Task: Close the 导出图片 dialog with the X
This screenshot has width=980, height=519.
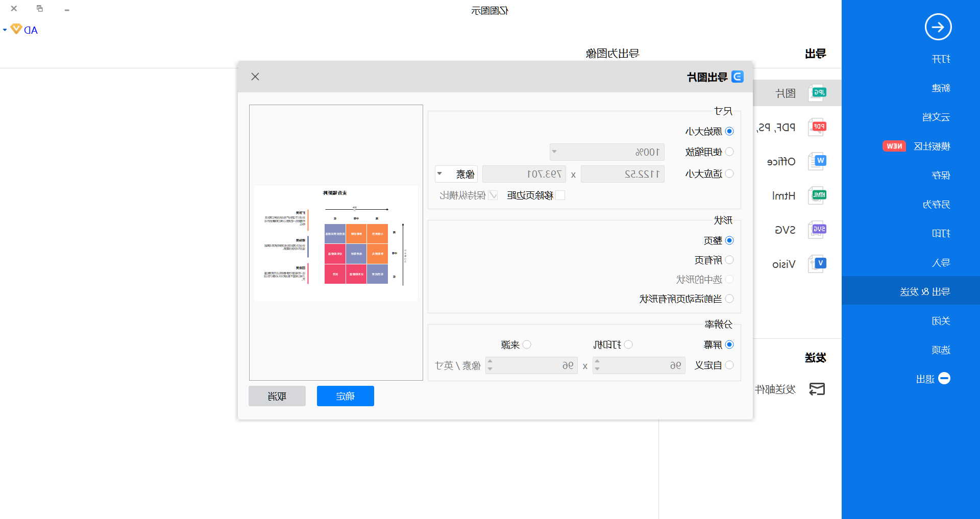Action: click(x=255, y=77)
